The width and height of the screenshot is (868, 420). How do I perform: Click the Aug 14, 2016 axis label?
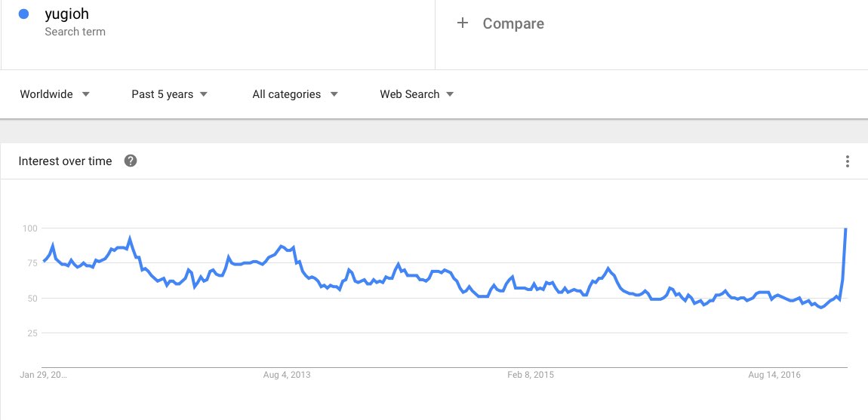click(775, 375)
